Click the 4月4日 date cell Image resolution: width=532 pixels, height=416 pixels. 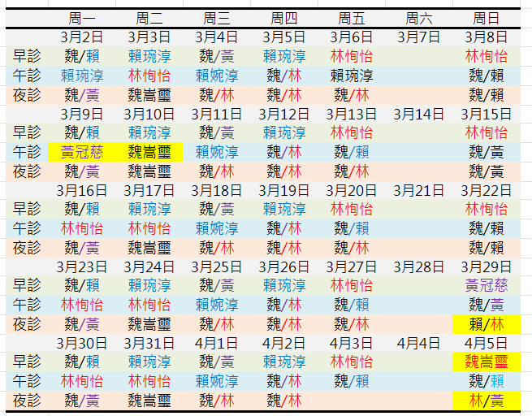[x=418, y=343]
